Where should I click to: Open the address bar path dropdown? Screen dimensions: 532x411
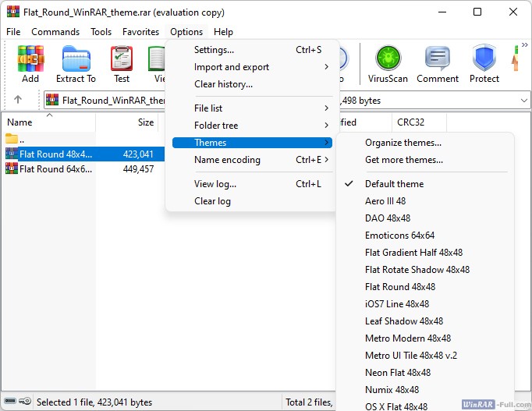523,100
